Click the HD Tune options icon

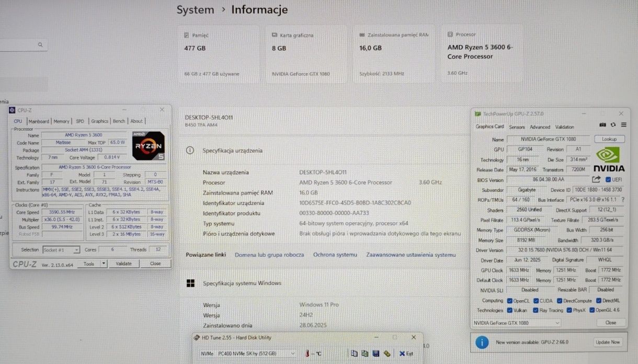point(387,354)
